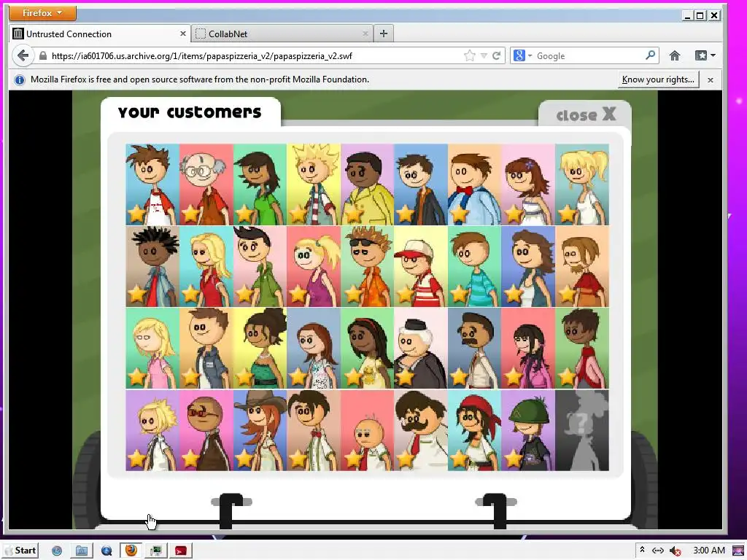Open the volume icon in system tray
This screenshot has height=560, width=747.
(675, 551)
